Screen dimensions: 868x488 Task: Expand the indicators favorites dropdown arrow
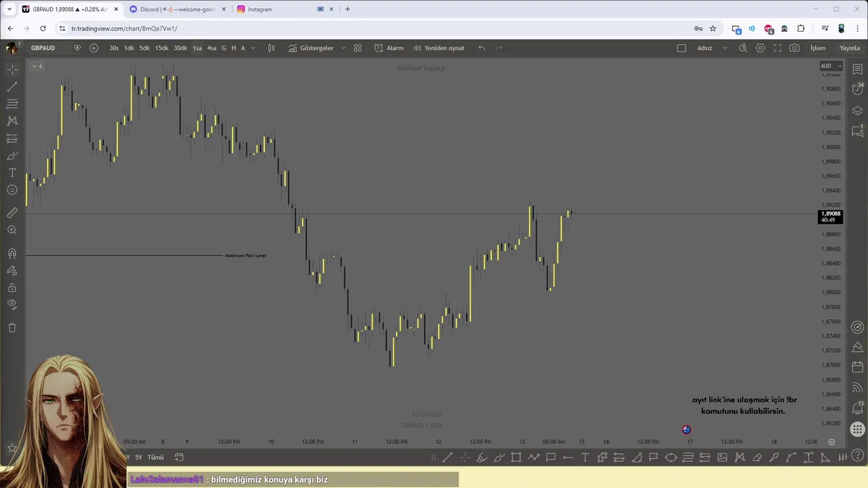pos(343,48)
